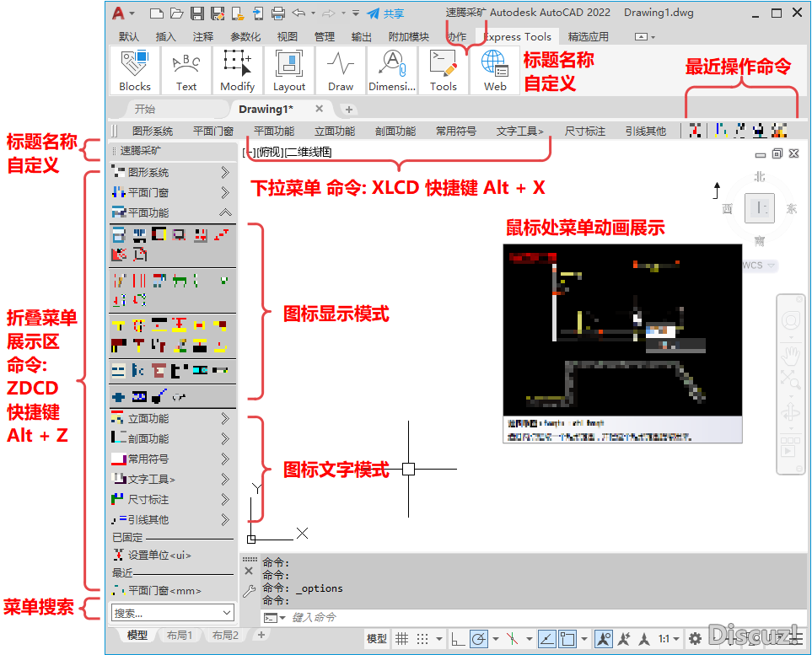Switch to the 开始 file tab
The width and height of the screenshot is (812, 655).
[x=144, y=110]
